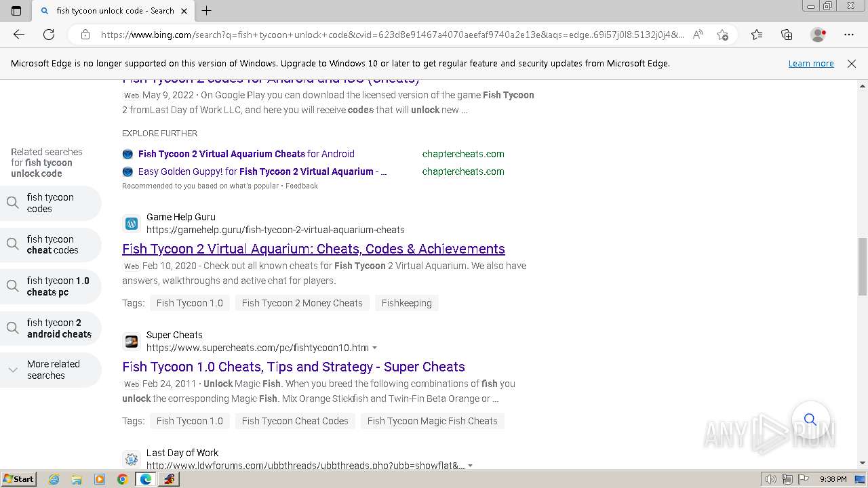Launch Internet Explorer from taskbar
868x488 pixels.
click(x=54, y=479)
